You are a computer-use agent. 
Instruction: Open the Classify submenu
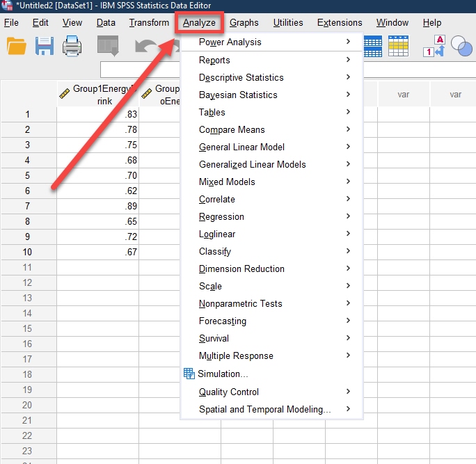(x=271, y=251)
